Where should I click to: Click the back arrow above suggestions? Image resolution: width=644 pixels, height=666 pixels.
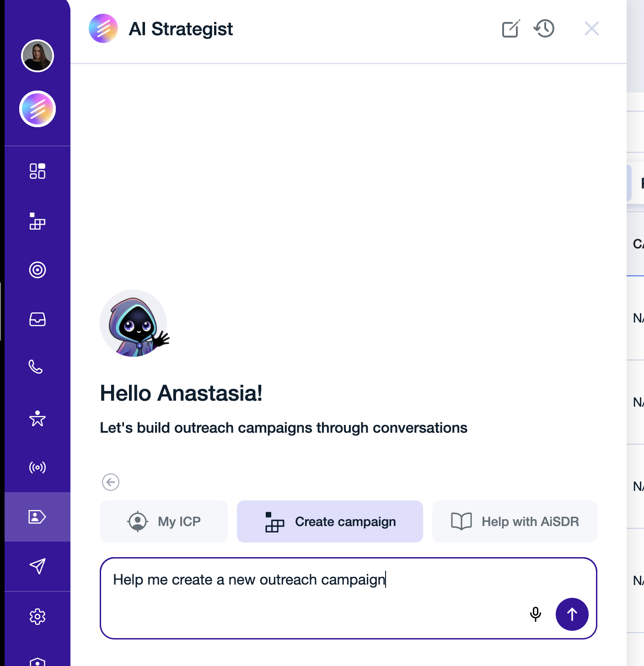click(111, 482)
